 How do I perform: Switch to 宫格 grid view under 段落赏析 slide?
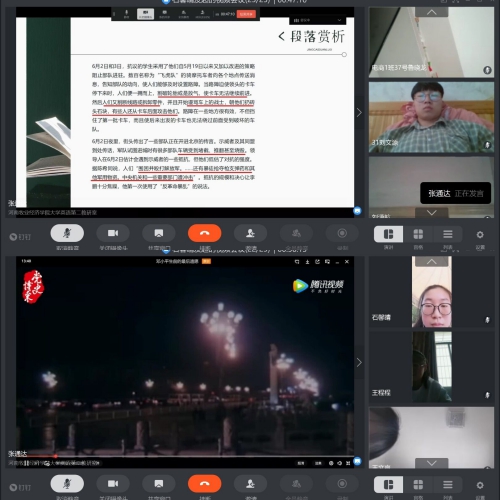(418, 234)
